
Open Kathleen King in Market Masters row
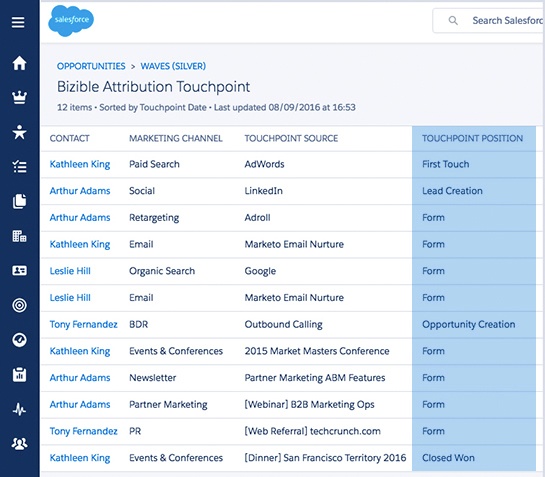pyautogui.click(x=80, y=351)
